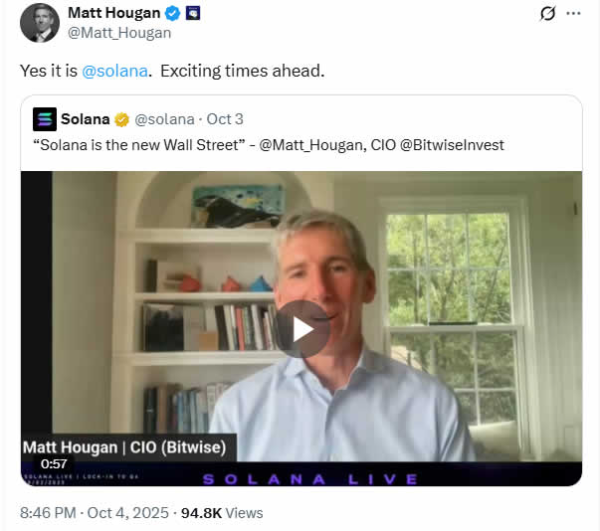Click the @solana mention in the tweet text
Screen dimensions: 600x531
(115, 71)
